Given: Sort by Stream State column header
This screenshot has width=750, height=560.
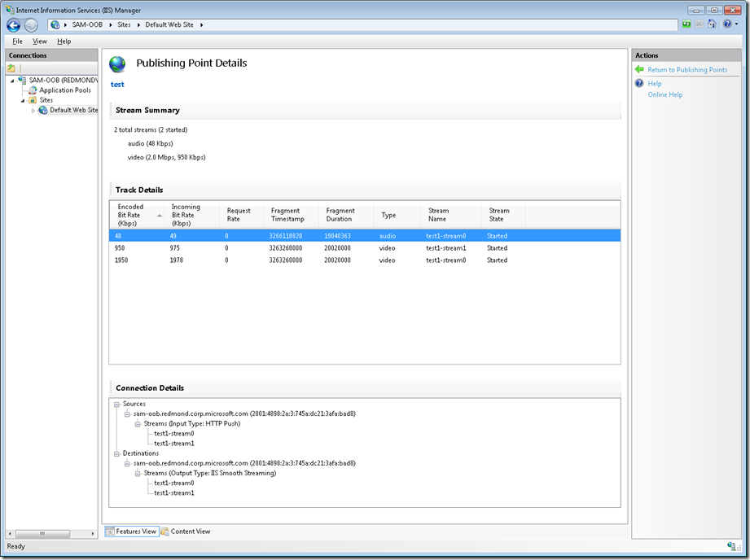Looking at the screenshot, I should point(503,215).
